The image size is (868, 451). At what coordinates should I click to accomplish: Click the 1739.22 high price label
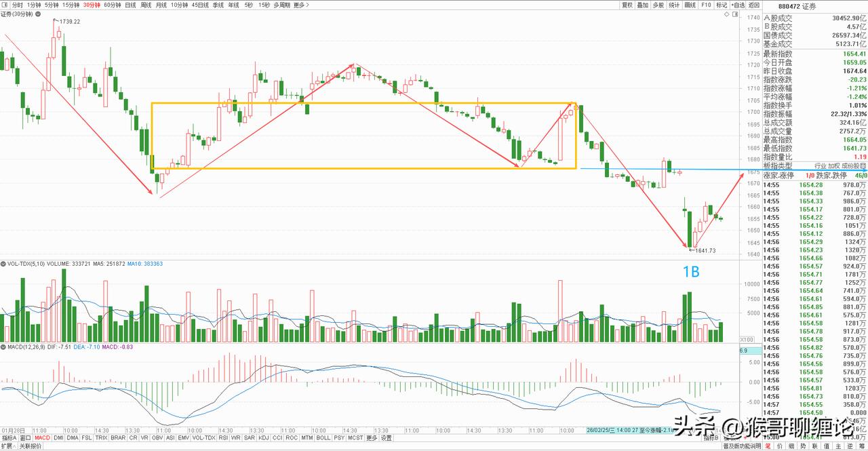(69, 22)
